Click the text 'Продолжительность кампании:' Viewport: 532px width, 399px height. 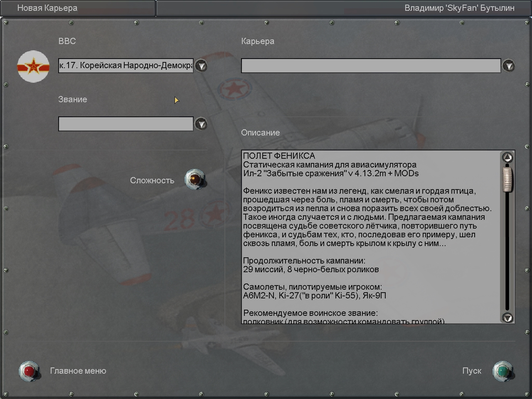click(304, 261)
